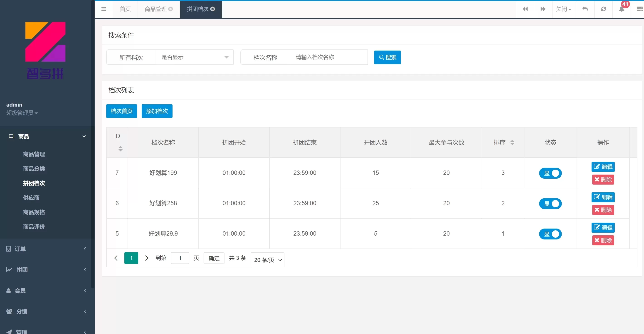Open the 是否显示 dropdown
The width and height of the screenshot is (644, 334).
(x=195, y=57)
